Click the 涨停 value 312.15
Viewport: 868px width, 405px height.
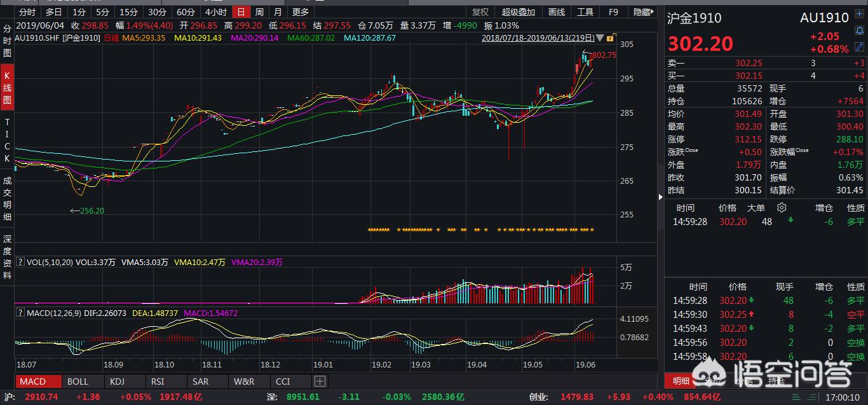point(748,139)
